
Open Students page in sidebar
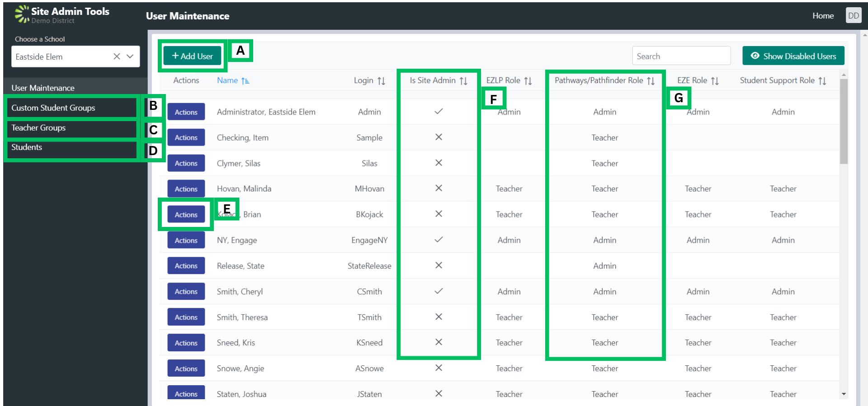[x=27, y=147]
